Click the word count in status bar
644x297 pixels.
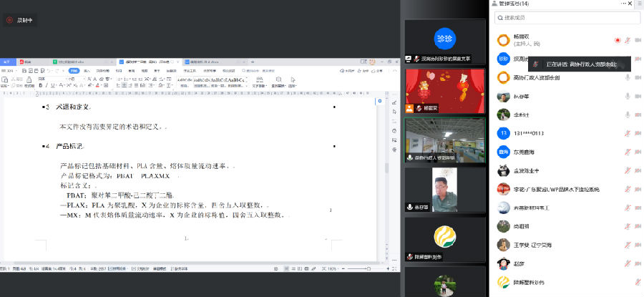[x=99, y=268]
